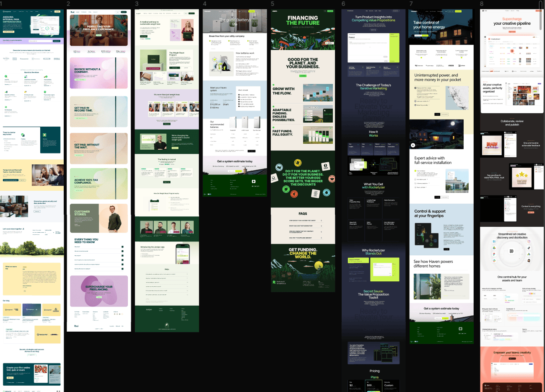Click the Rial logo in the freelance page navbar
Image resolution: width=545 pixels, height=392 pixels.
[x=73, y=12]
